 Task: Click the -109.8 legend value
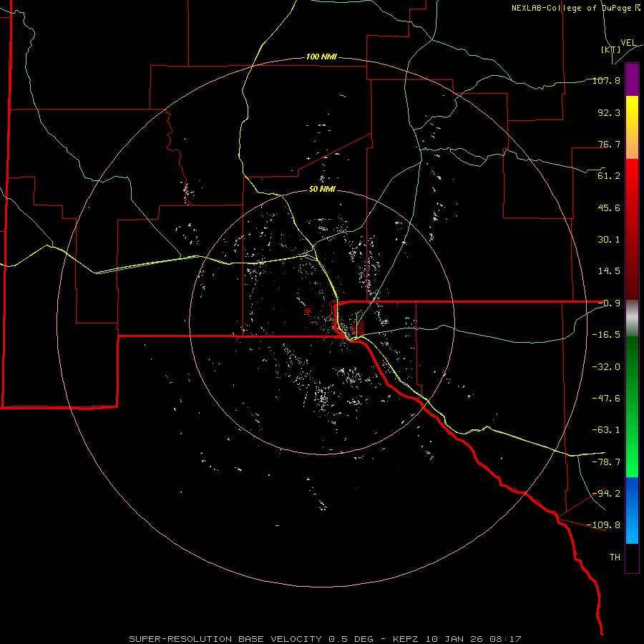pyautogui.click(x=603, y=525)
